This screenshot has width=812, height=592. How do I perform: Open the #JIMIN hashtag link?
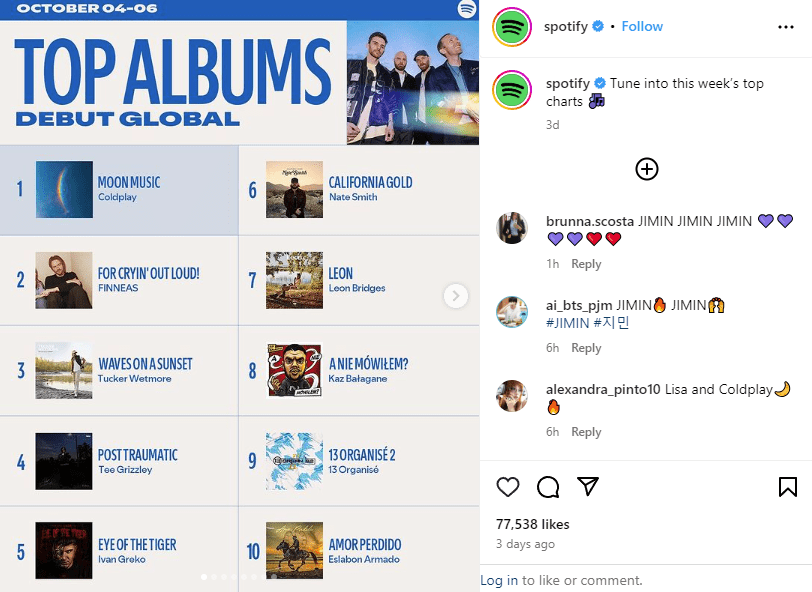coord(568,323)
